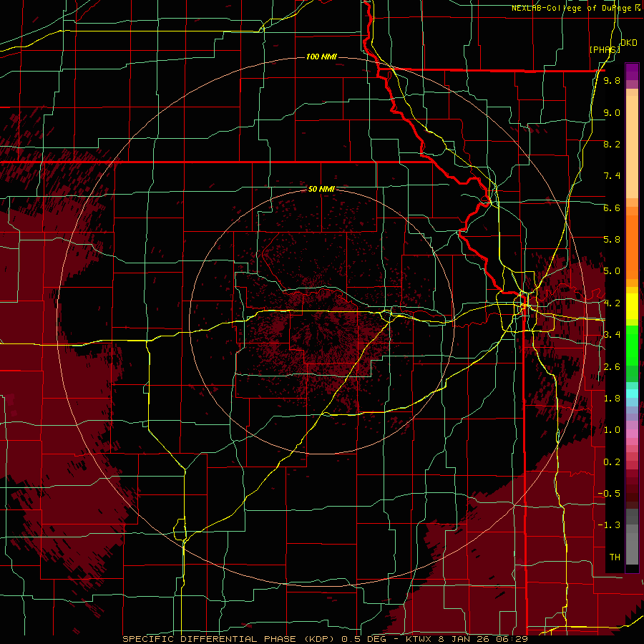Click the [PHAS] units label
The height and width of the screenshot is (644, 644).
coord(605,49)
